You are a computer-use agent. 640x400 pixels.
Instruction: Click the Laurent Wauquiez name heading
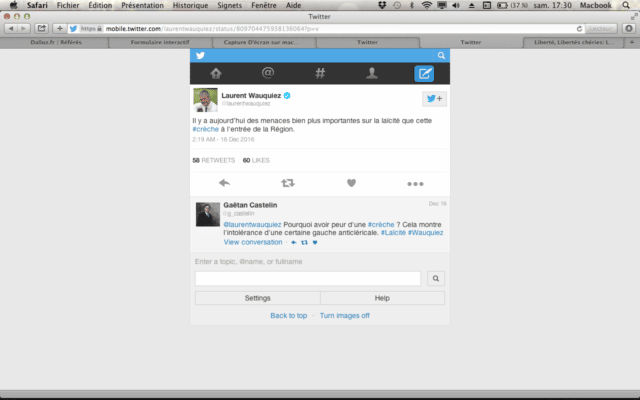tap(251, 96)
